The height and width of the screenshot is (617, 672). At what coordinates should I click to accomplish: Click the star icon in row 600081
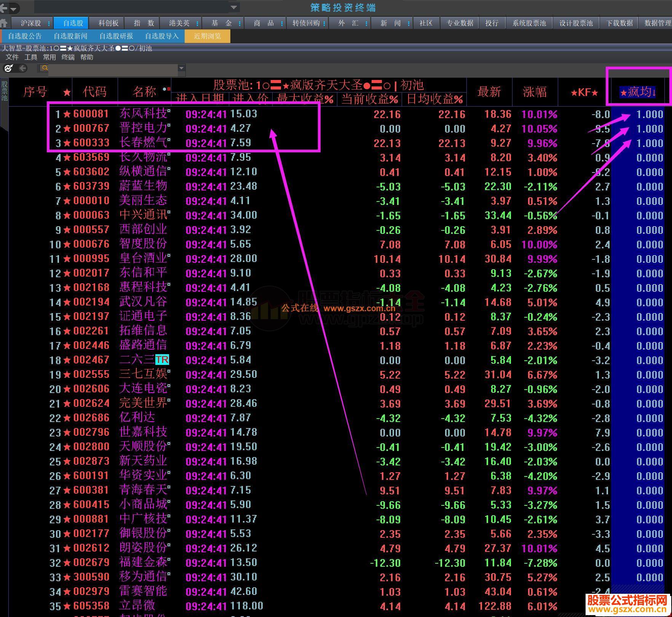click(x=67, y=114)
